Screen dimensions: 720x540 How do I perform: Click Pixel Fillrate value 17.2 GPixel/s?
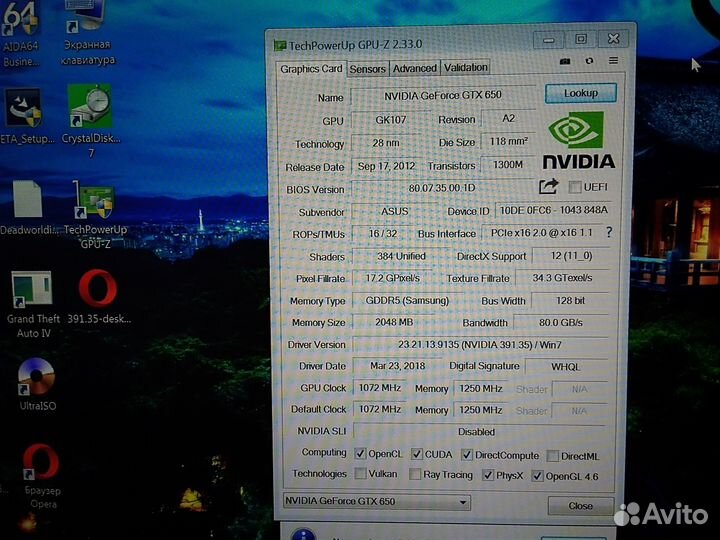point(392,278)
